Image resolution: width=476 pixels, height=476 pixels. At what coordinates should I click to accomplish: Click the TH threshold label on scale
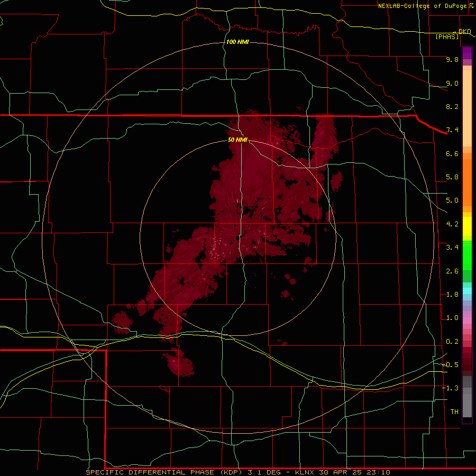454,412
